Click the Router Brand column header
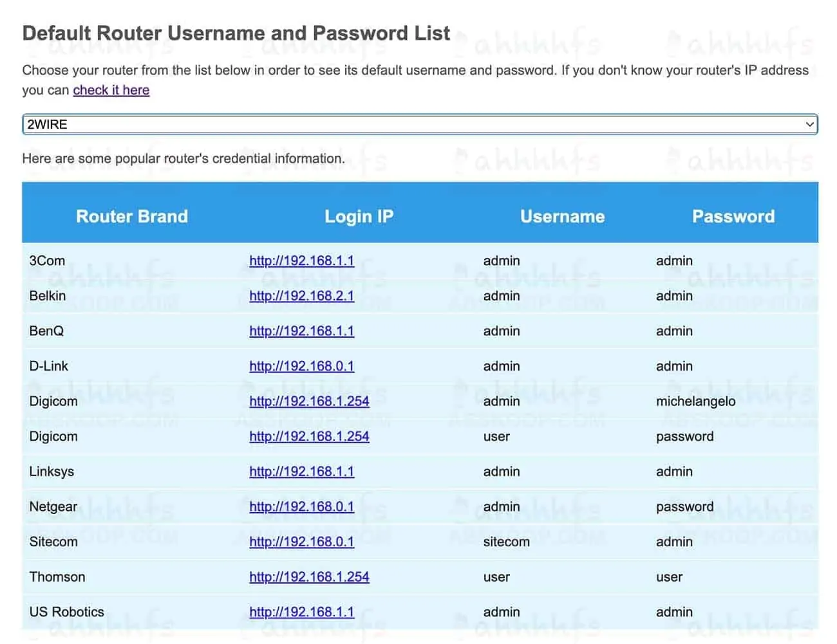Image resolution: width=837 pixels, height=644 pixels. 132,216
